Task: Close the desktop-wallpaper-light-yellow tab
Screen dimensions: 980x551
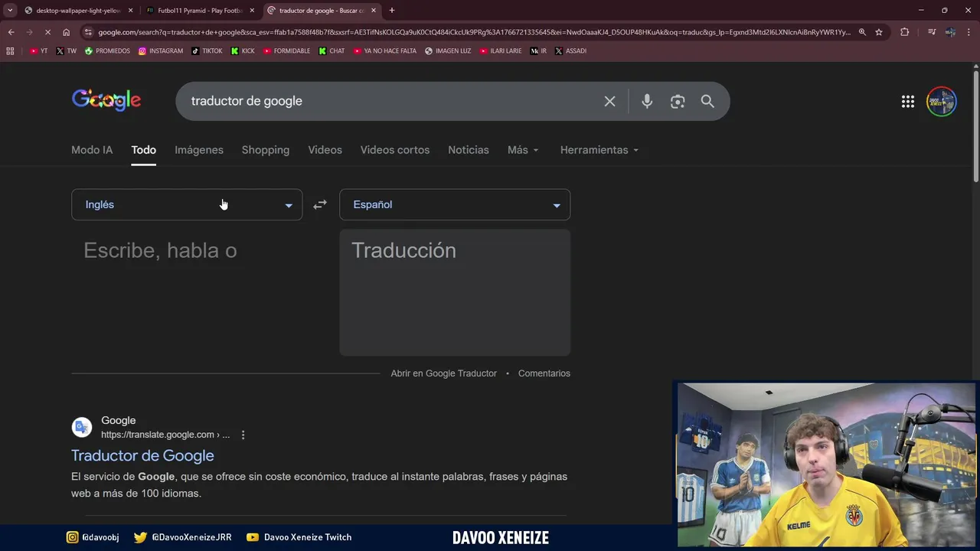Action: point(130,10)
